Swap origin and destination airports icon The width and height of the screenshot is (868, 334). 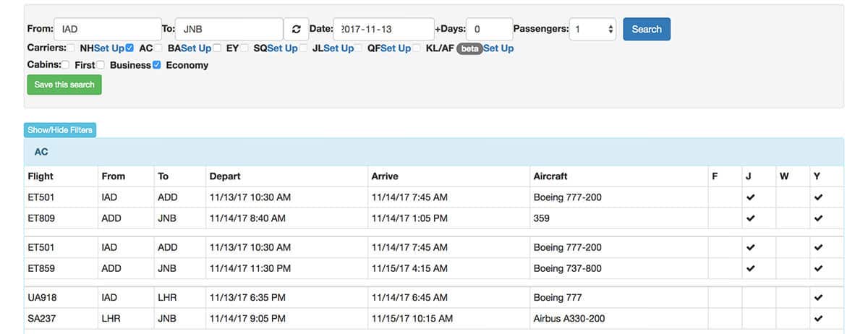point(296,29)
